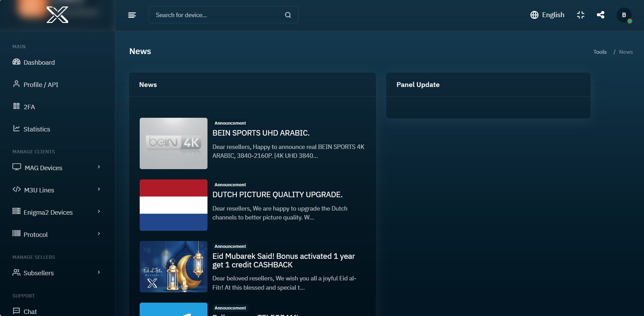Open the B user avatar menu
The image size is (644, 316).
coord(624,15)
